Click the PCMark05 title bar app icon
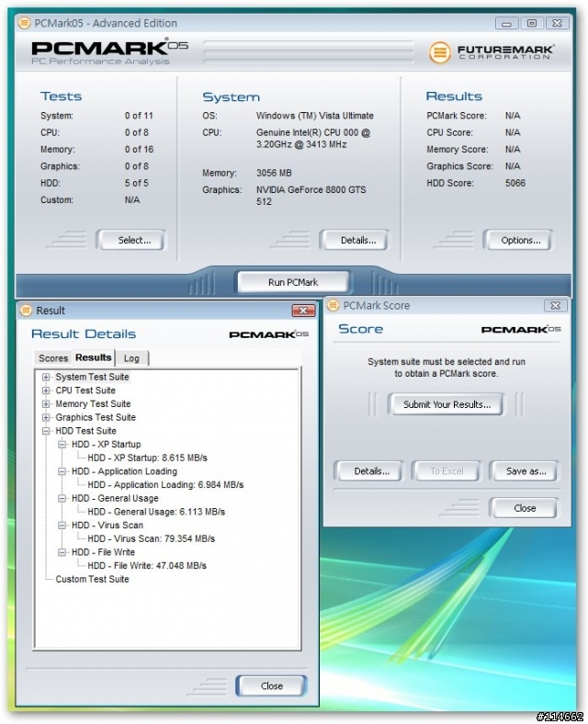The height and width of the screenshot is (724, 588). (24, 23)
